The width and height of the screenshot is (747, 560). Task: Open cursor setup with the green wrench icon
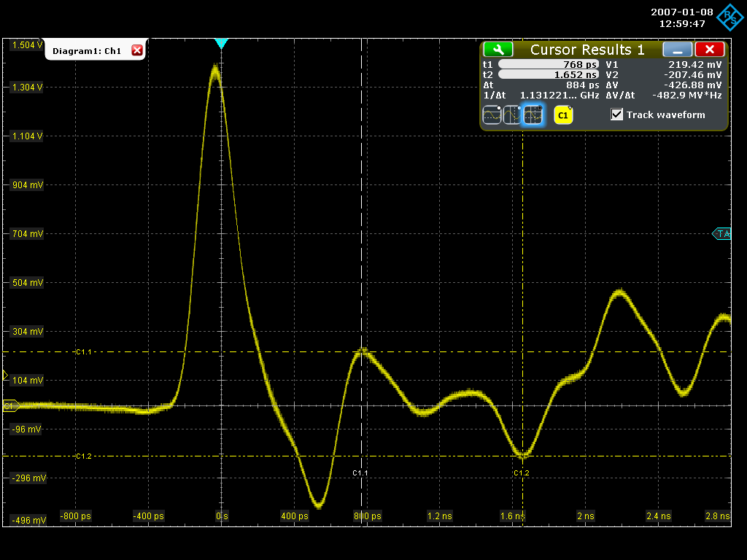click(498, 50)
